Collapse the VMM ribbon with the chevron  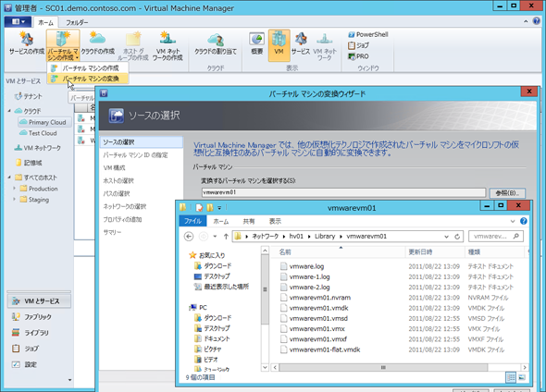pos(526,21)
